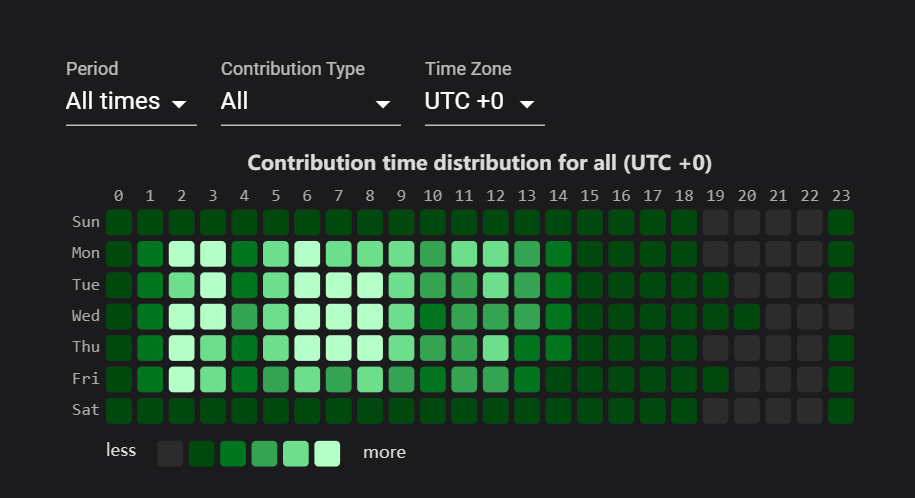The height and width of the screenshot is (498, 915).
Task: Open the Time Zone dropdown
Action: (484, 102)
